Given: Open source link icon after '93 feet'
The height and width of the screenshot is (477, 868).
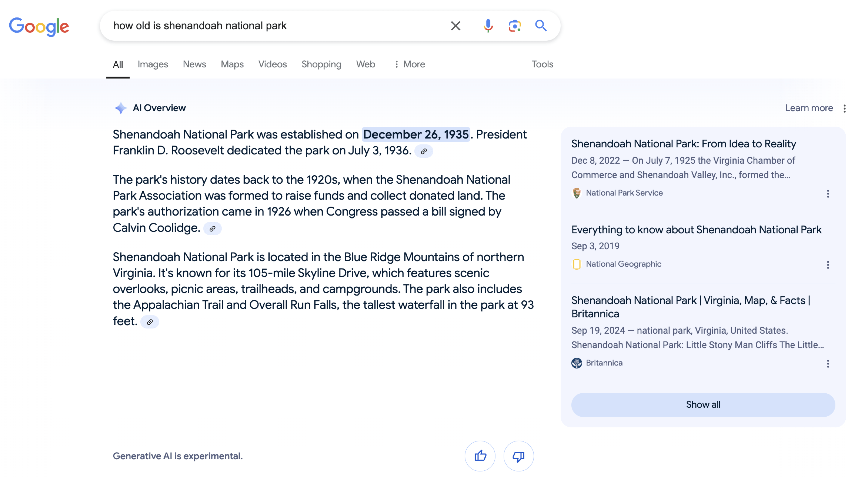Looking at the screenshot, I should click(150, 322).
